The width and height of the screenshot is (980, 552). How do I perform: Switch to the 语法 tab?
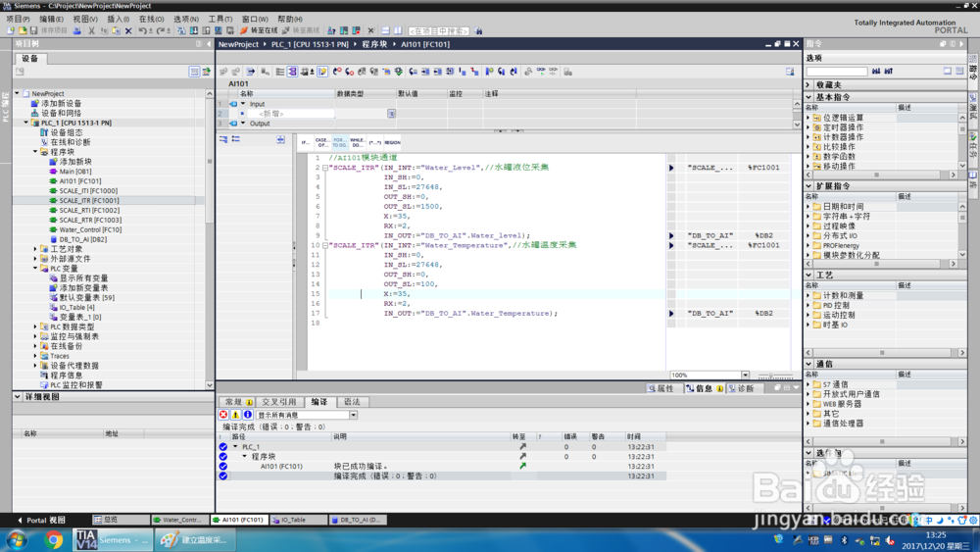(x=353, y=402)
